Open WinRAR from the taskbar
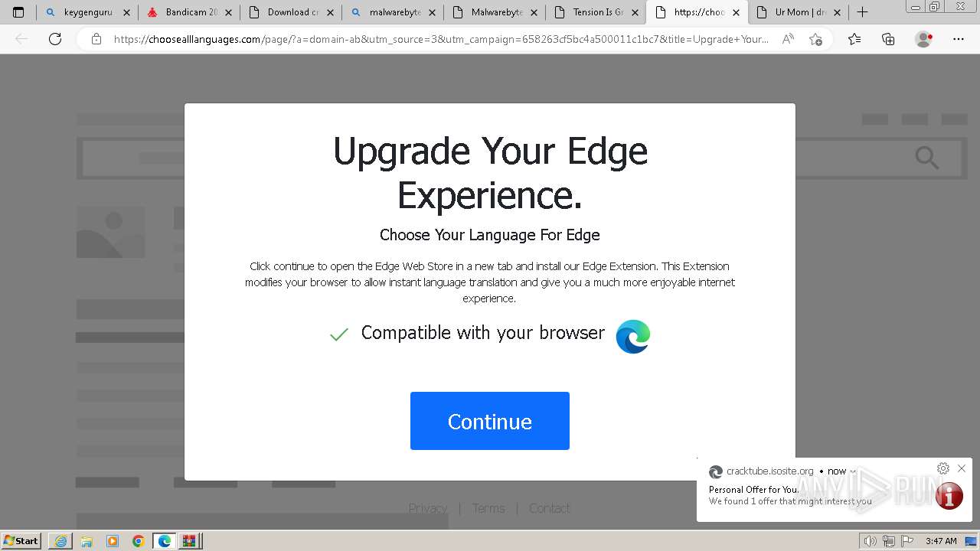Image resolution: width=980 pixels, height=551 pixels. tap(189, 541)
